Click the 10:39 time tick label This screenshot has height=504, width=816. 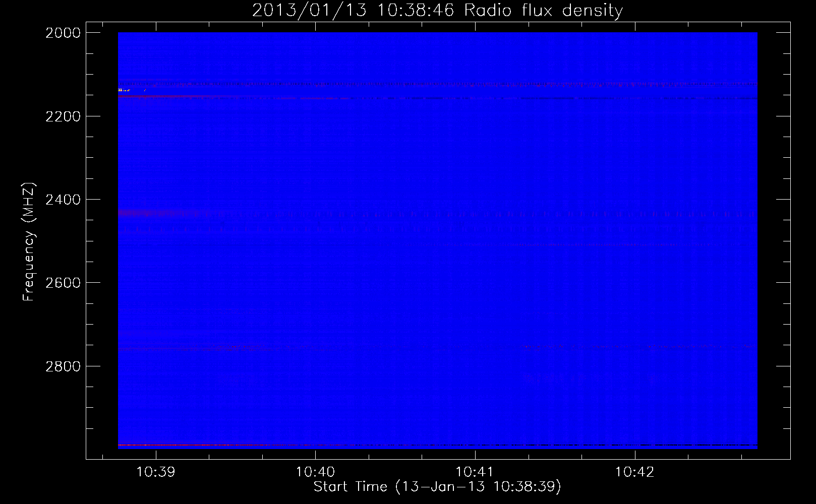[x=156, y=472]
